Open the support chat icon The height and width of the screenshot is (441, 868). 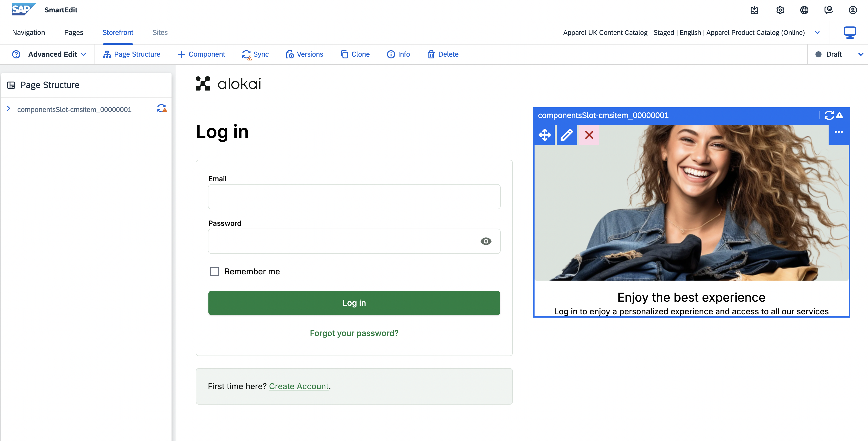[x=829, y=10]
